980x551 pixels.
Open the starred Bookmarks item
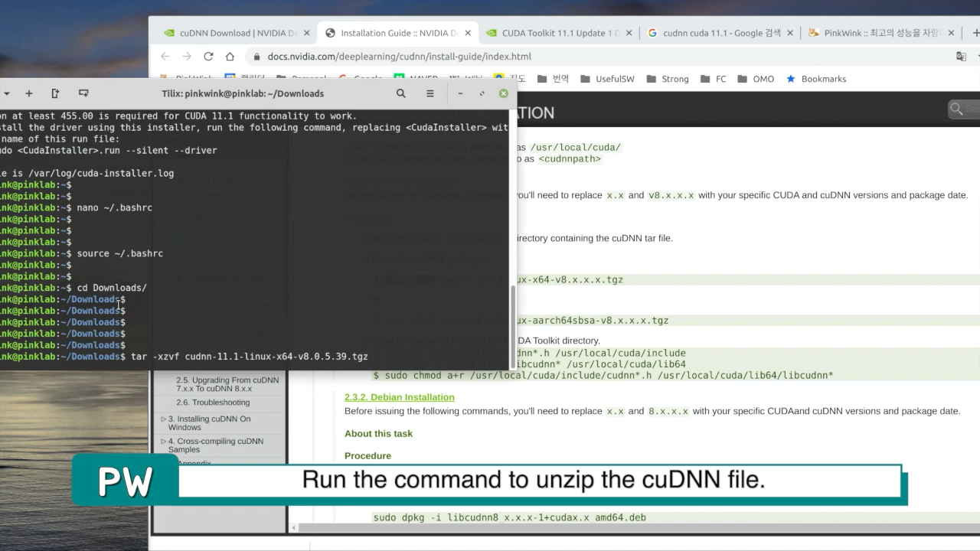(x=816, y=79)
